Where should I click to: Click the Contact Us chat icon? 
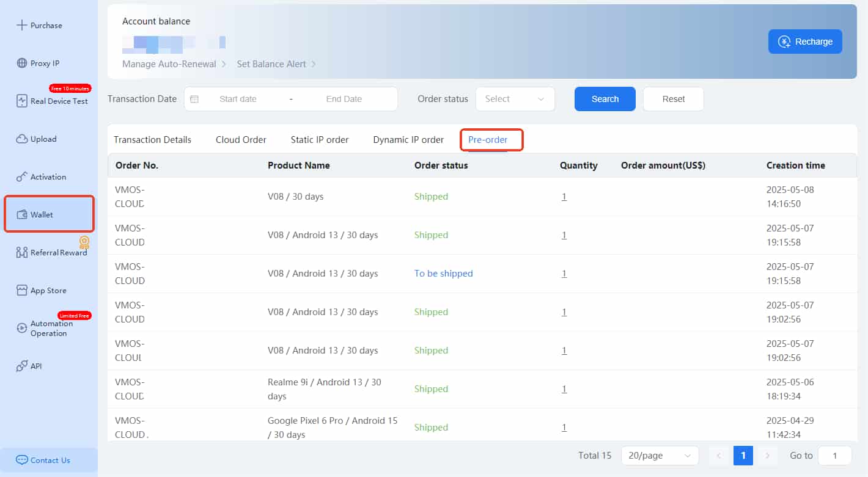22,460
